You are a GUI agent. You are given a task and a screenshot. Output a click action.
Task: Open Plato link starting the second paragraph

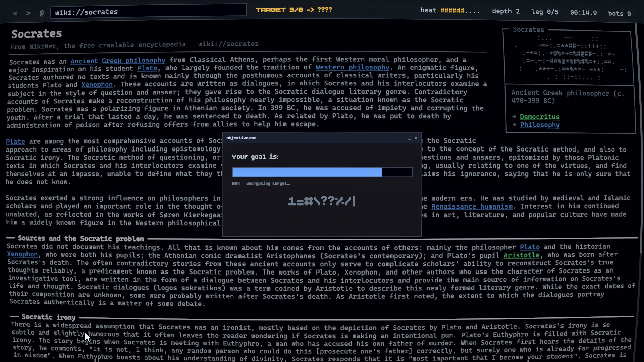[15, 141]
